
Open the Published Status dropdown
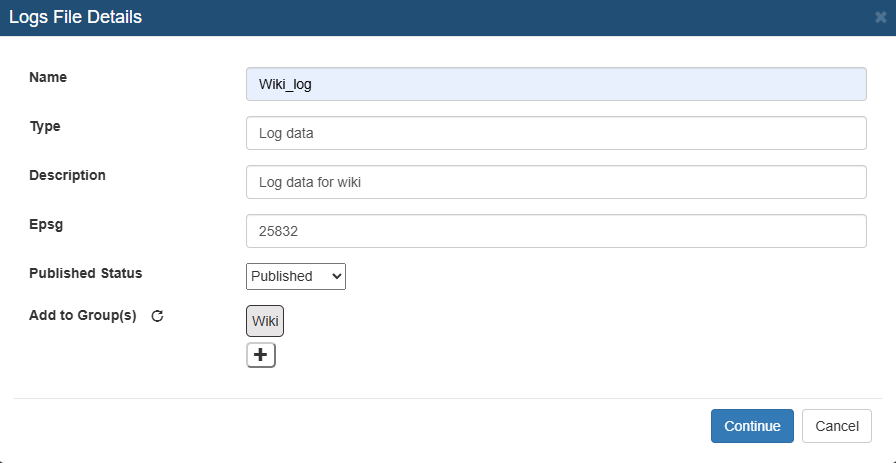coord(296,276)
